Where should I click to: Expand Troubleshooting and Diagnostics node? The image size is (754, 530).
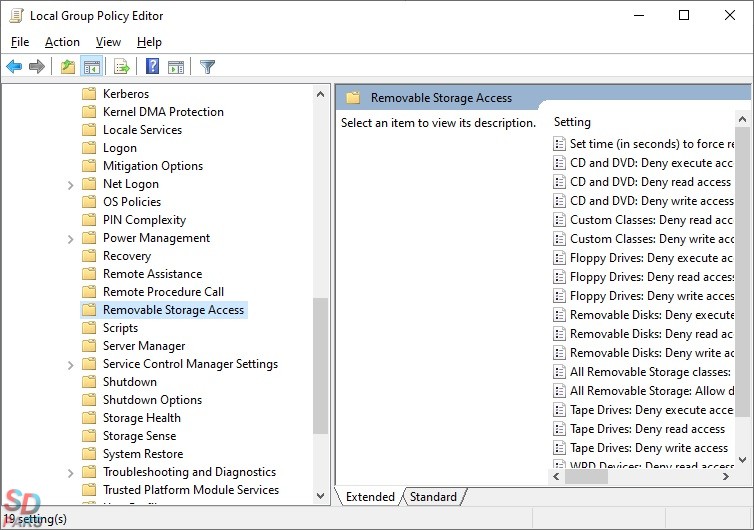click(x=70, y=472)
